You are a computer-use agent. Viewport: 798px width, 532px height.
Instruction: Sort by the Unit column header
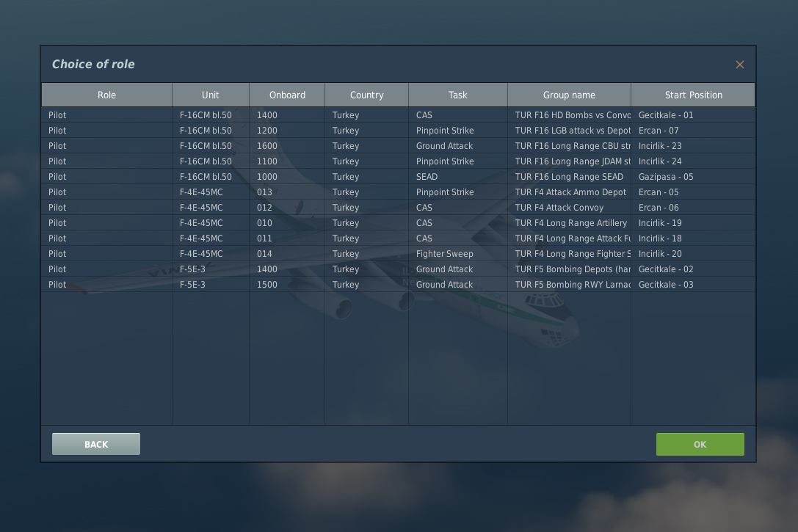point(211,95)
